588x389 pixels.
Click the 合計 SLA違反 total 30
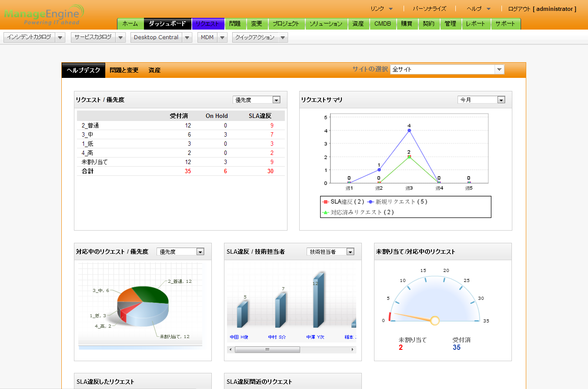pyautogui.click(x=271, y=171)
